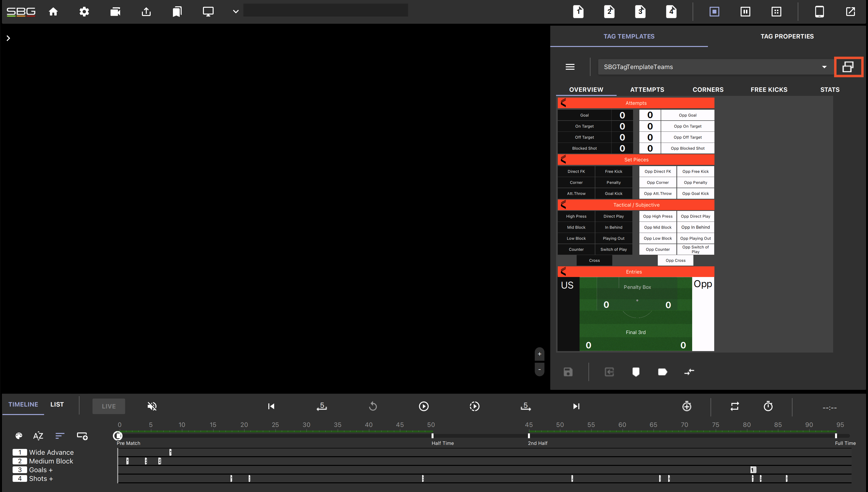Screen dimensions: 868x492
Task: Mute audio using the speaker icon
Action: pos(152,406)
